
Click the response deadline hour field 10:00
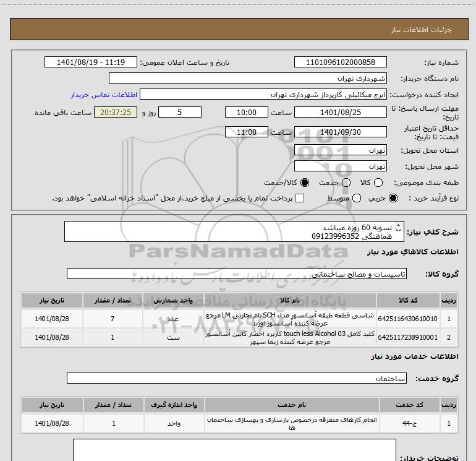click(247, 112)
